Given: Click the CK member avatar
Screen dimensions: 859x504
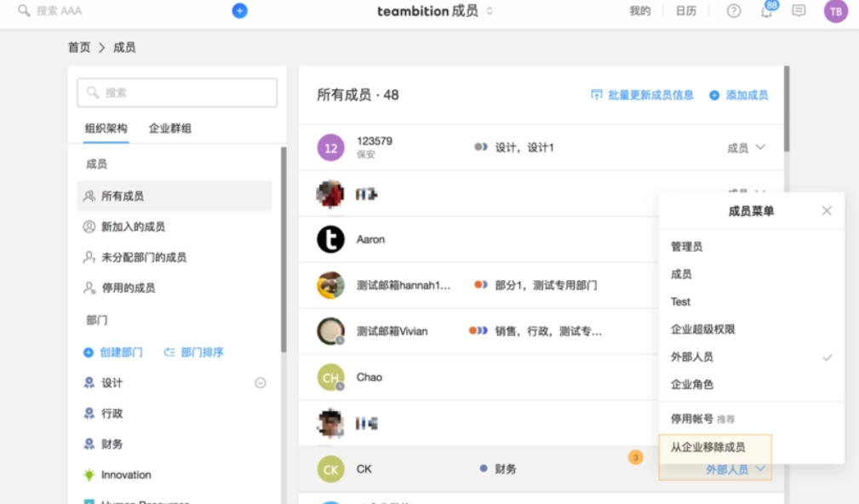Looking at the screenshot, I should tap(331, 469).
